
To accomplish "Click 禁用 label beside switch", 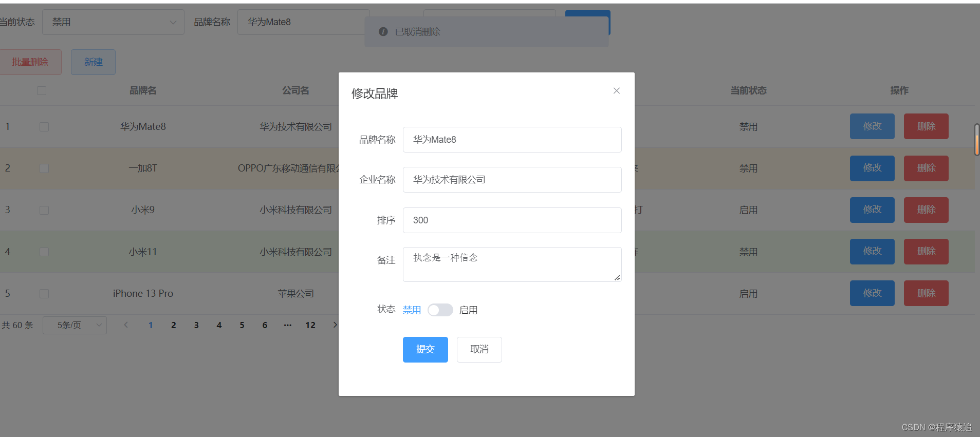I will coord(412,310).
